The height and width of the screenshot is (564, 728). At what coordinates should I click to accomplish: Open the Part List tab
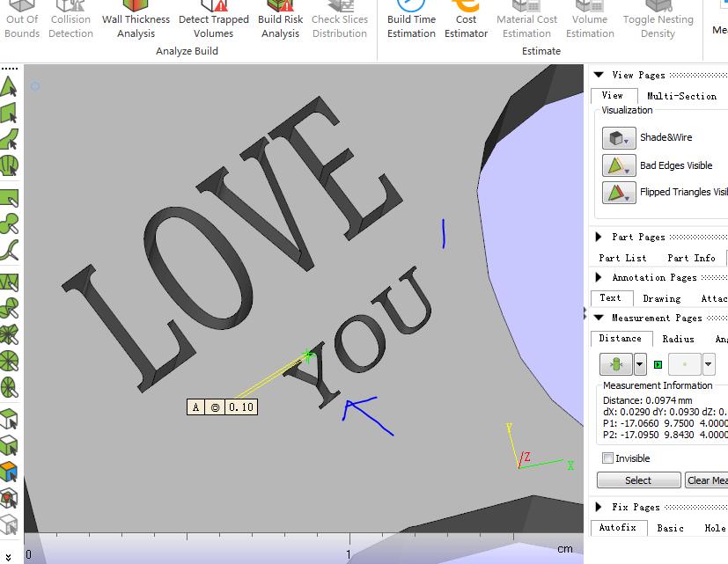point(622,258)
